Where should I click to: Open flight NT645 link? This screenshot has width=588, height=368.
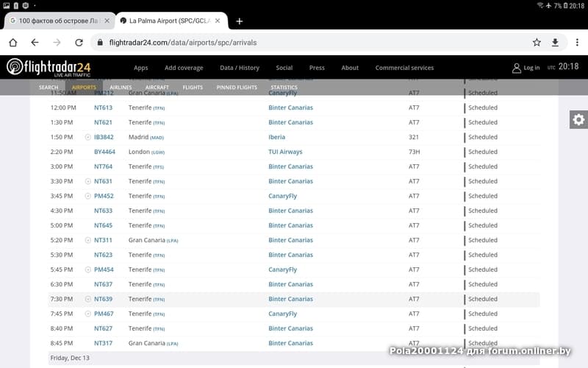103,225
